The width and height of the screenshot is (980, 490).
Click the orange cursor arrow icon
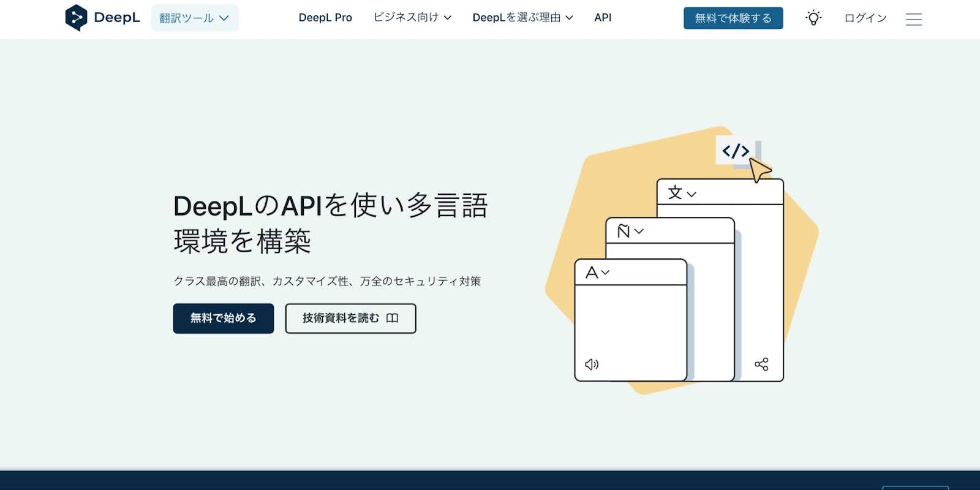click(x=759, y=170)
